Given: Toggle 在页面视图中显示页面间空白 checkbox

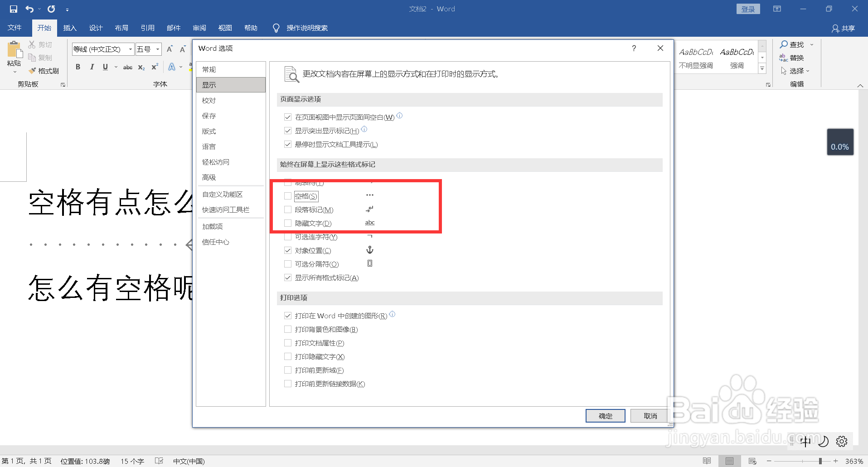Looking at the screenshot, I should tap(287, 117).
